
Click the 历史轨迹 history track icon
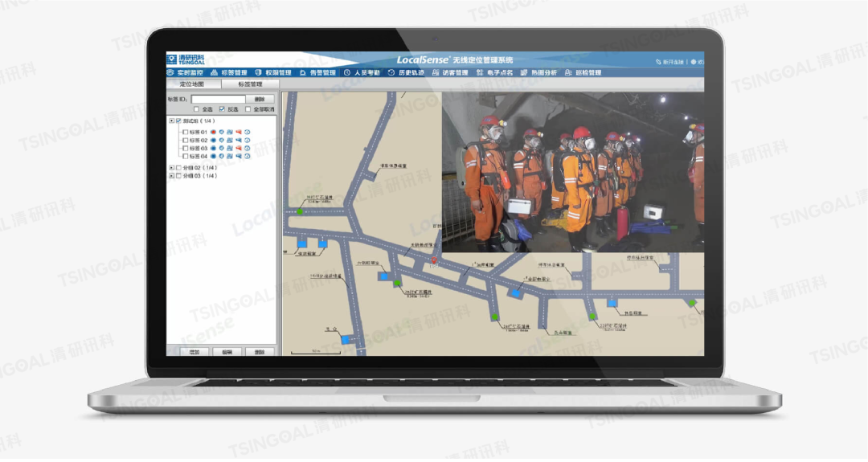point(391,72)
